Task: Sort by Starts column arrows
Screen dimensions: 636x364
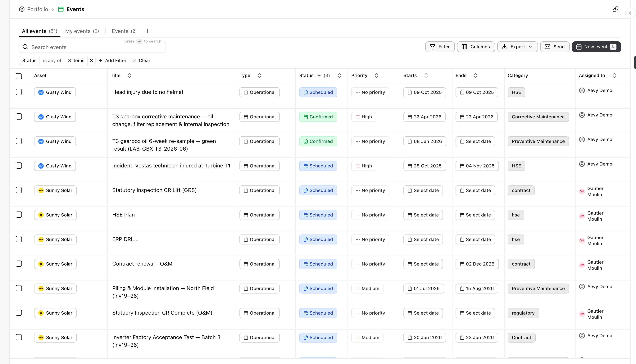Action: (x=426, y=75)
